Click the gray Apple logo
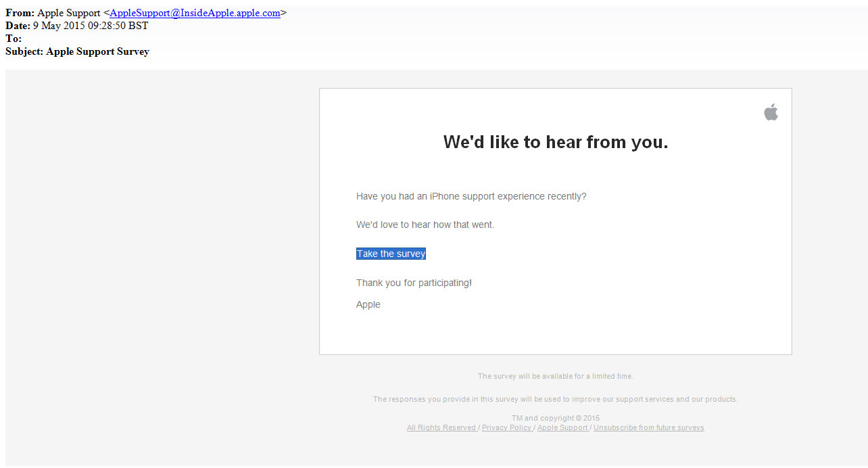This screenshot has width=868, height=468. [x=771, y=112]
